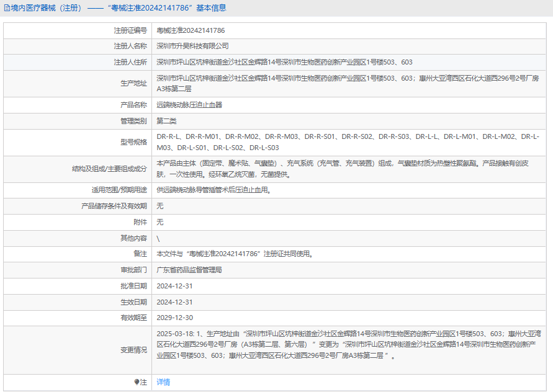The height and width of the screenshot is (392, 553).
Task: Click the 结构及组成/主要组成成分 row label
Action: pyautogui.click(x=109, y=169)
